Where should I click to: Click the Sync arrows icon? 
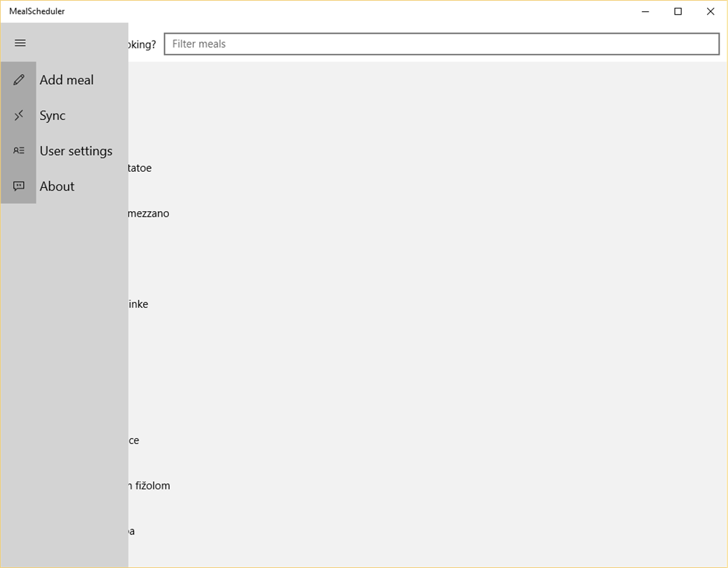(18, 115)
